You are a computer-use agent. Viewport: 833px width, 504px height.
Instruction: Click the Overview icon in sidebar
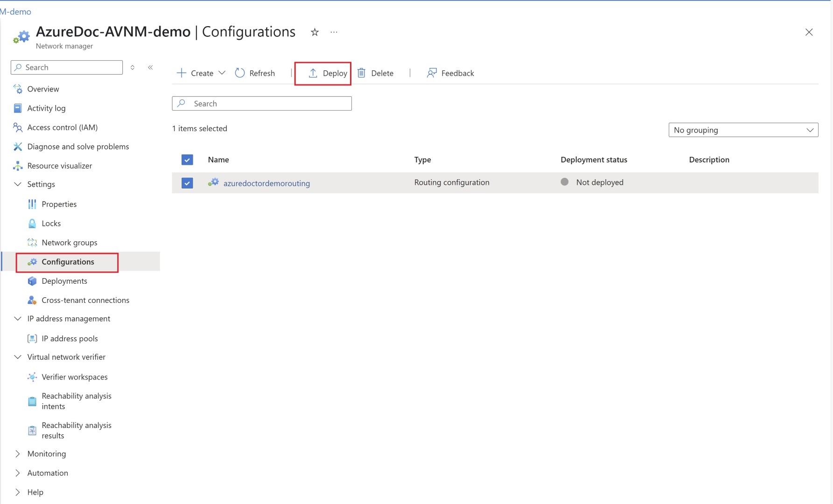click(x=18, y=89)
